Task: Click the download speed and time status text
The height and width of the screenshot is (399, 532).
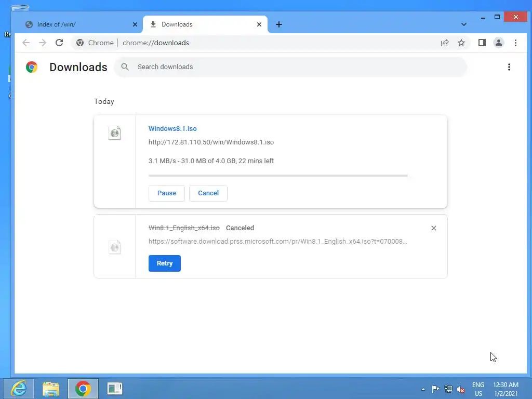Action: [211, 161]
